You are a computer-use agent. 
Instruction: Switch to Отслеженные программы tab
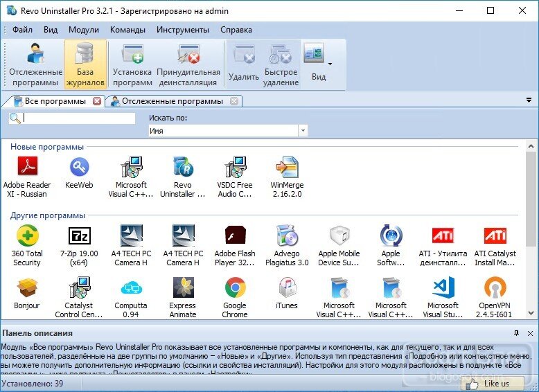(x=173, y=101)
